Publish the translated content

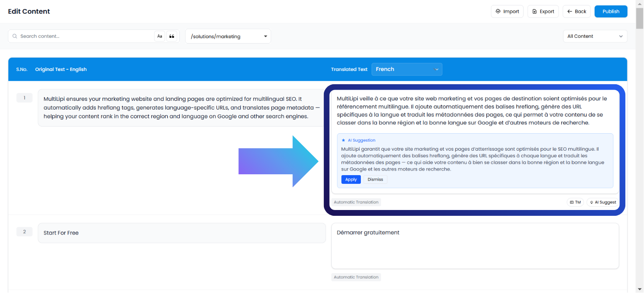click(x=610, y=11)
